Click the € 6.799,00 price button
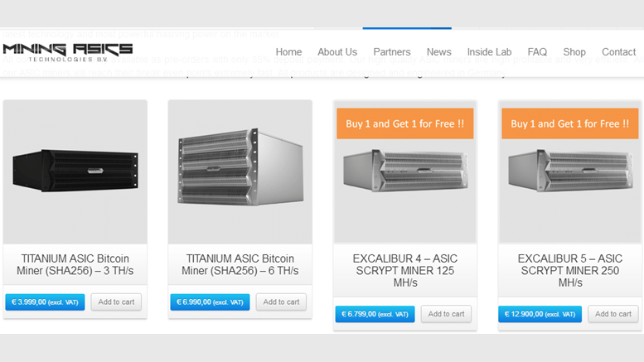 375,314
